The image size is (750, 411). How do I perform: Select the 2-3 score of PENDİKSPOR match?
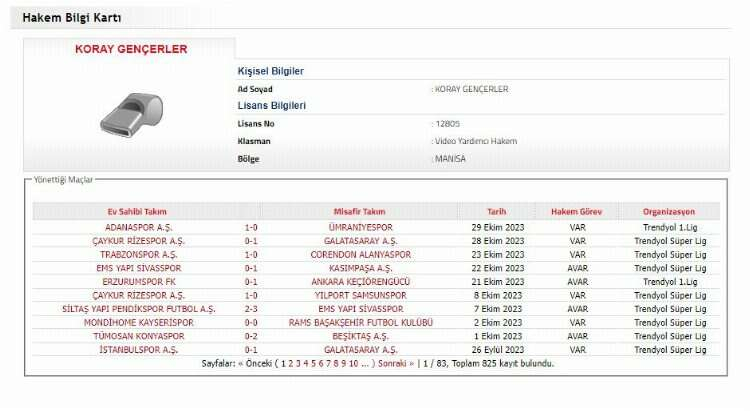click(251, 309)
